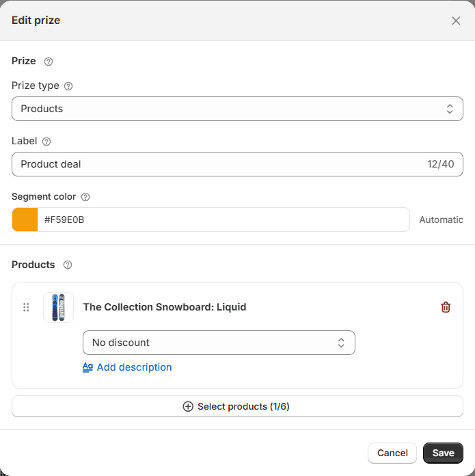Close the Edit prize dialog
475x476 pixels.
456,21
